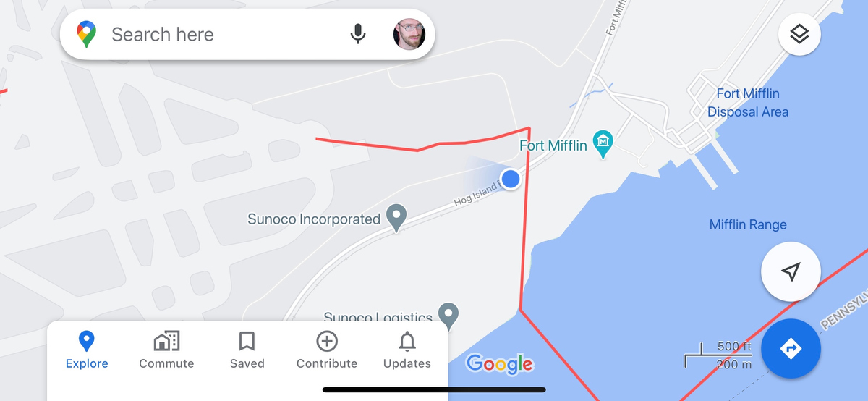Click the Google logo watermark

coord(500,363)
